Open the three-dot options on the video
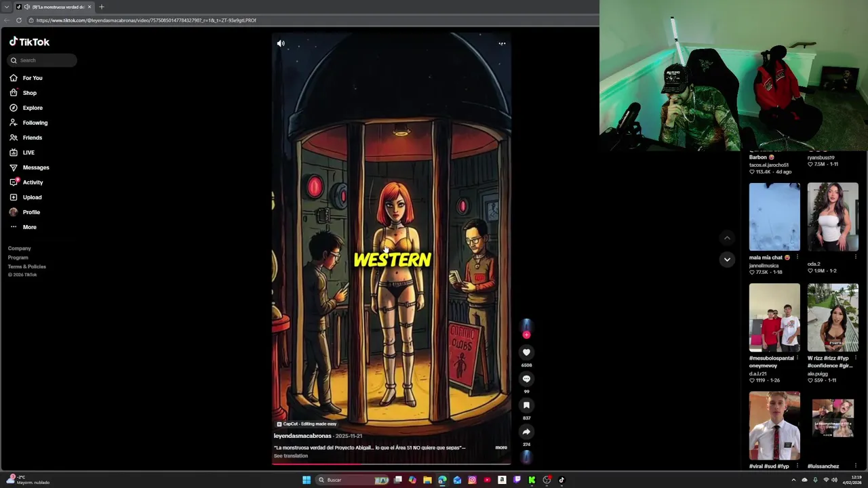This screenshot has width=868, height=488. [502, 43]
